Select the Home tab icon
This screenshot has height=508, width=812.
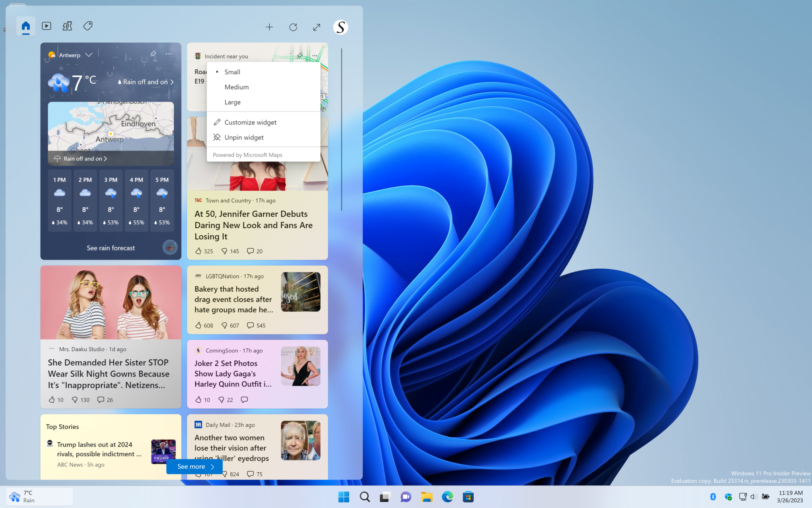(x=25, y=26)
